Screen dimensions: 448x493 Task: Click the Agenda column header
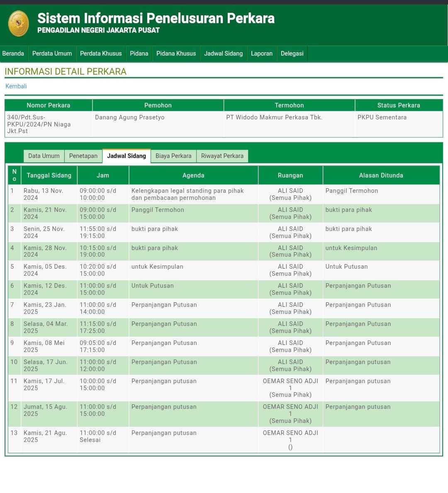click(x=193, y=175)
